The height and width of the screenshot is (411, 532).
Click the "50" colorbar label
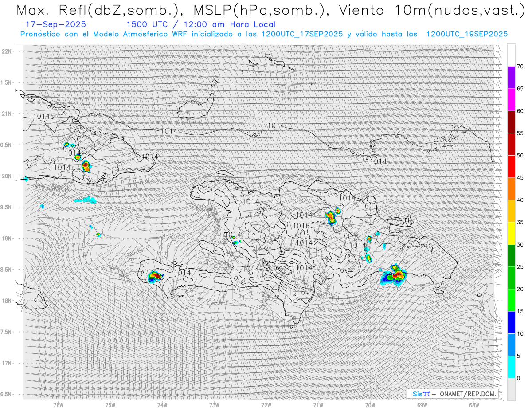coord(520,156)
